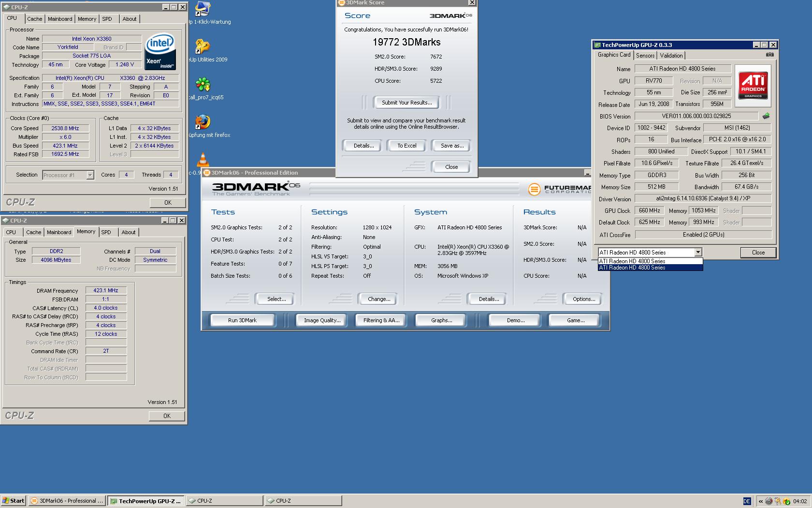This screenshot has width=812, height=508.
Task: Launch Demo... in 3DMark06
Action: 515,320
